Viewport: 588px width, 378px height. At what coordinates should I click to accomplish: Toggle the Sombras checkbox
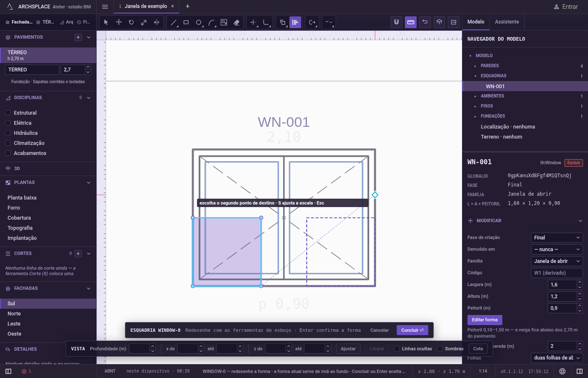coord(440,349)
